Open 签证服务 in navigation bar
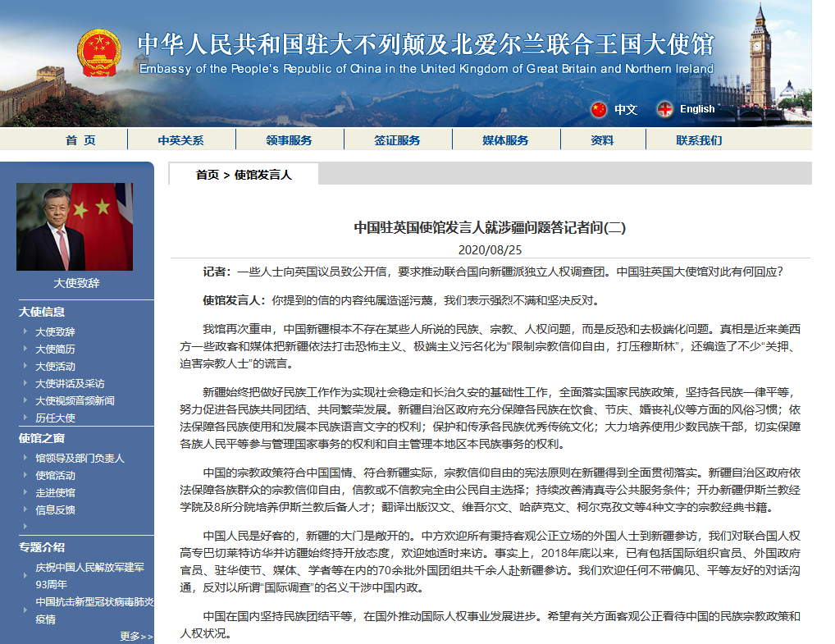Viewport: 835px width, 644px height. 397,140
